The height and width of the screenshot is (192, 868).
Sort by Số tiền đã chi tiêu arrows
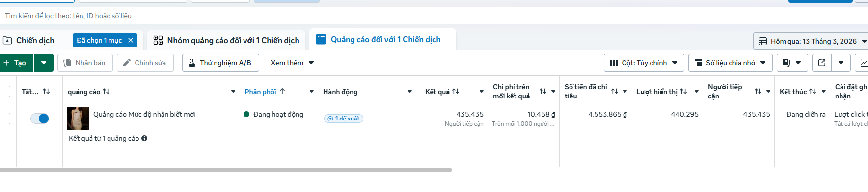(x=615, y=91)
